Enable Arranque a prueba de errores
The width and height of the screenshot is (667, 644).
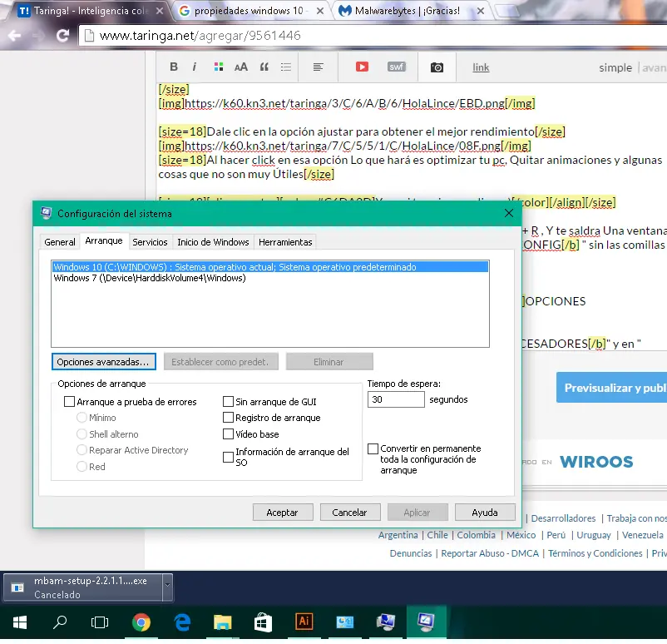coord(69,401)
